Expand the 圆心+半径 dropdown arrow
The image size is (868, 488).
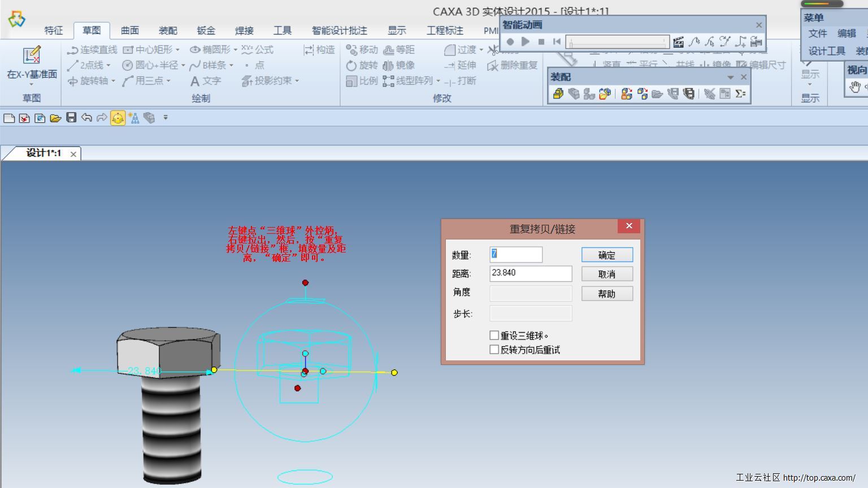tap(183, 66)
